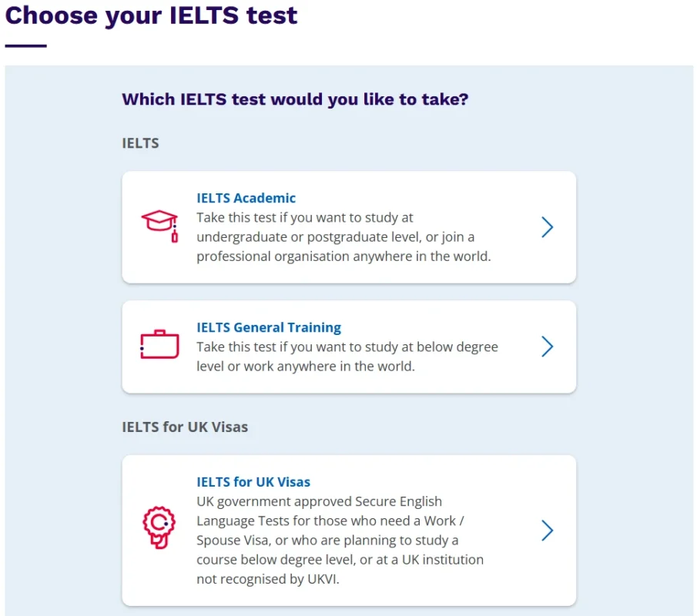Viewport: 697px width, 616px height.
Task: Click the IELTS section header
Action: [x=140, y=143]
